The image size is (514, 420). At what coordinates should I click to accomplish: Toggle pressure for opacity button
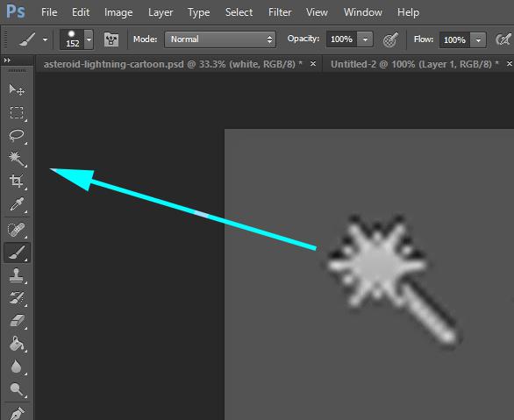point(390,40)
